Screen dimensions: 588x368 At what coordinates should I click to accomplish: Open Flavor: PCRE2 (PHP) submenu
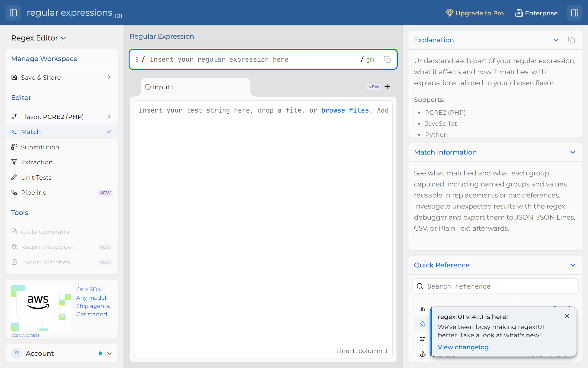pyautogui.click(x=62, y=117)
